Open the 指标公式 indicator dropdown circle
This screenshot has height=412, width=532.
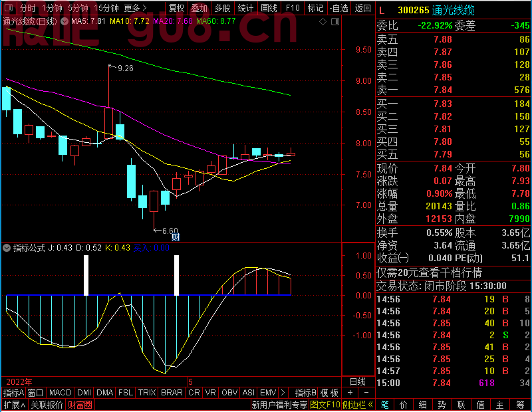(x=7, y=248)
